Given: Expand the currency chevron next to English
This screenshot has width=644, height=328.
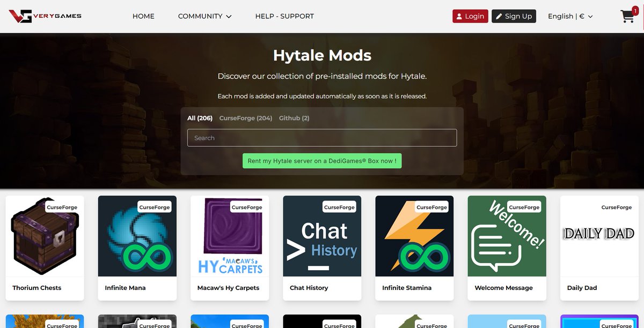Looking at the screenshot, I should (x=590, y=17).
